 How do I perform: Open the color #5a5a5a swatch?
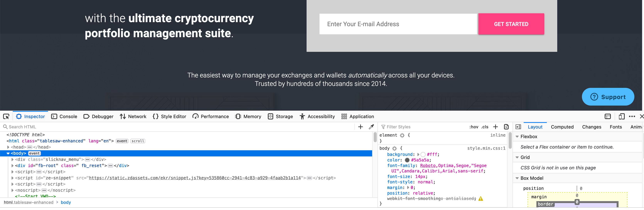tap(407, 160)
